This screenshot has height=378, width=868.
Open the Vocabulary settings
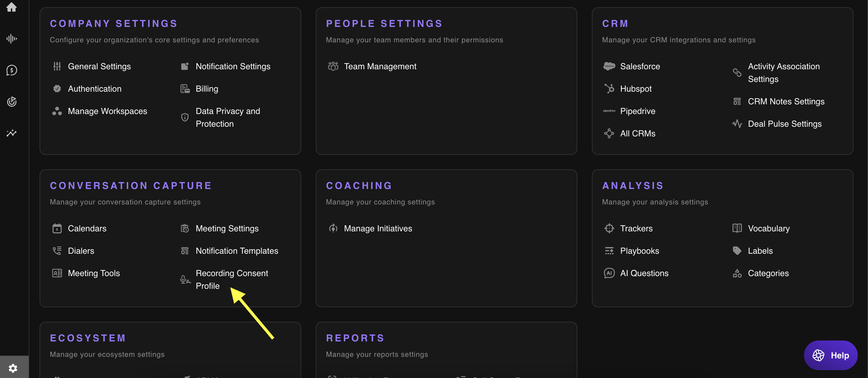769,228
